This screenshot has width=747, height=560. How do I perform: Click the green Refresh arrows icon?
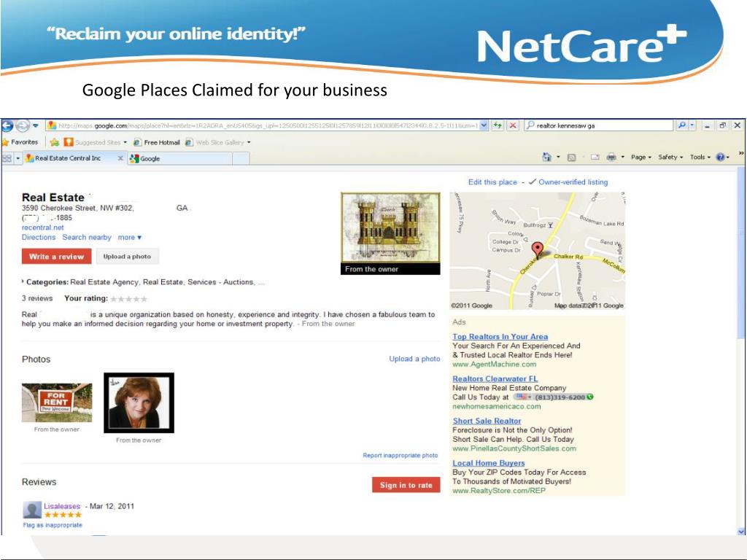(498, 125)
